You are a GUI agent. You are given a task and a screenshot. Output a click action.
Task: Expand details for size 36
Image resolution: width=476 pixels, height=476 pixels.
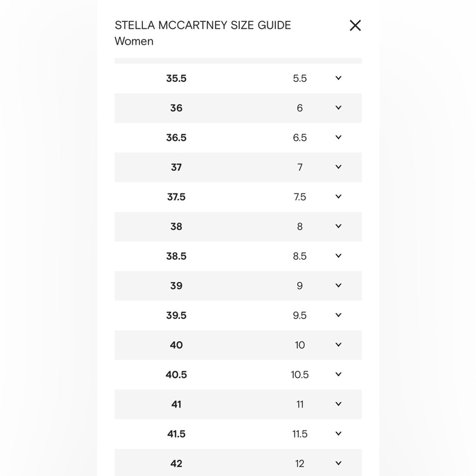338,108
